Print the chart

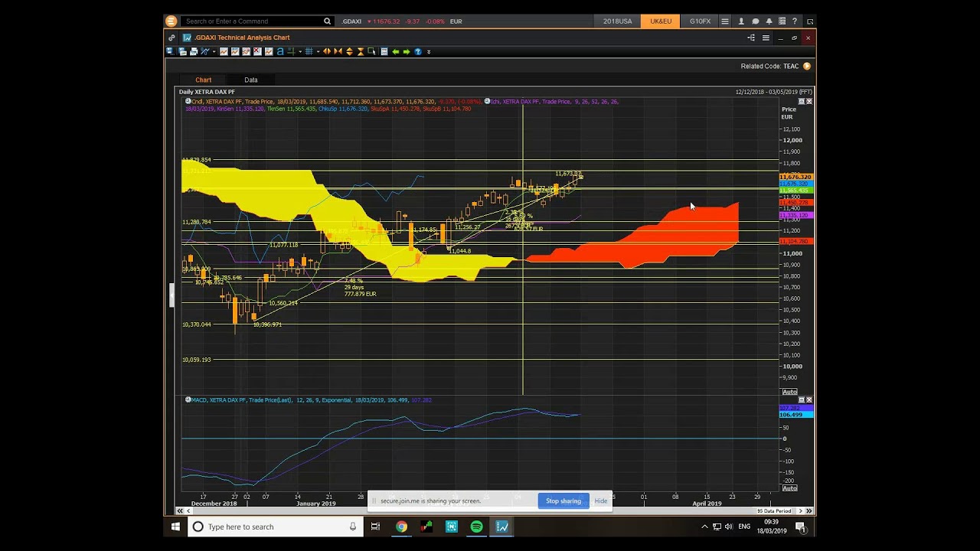pyautogui.click(x=194, y=51)
